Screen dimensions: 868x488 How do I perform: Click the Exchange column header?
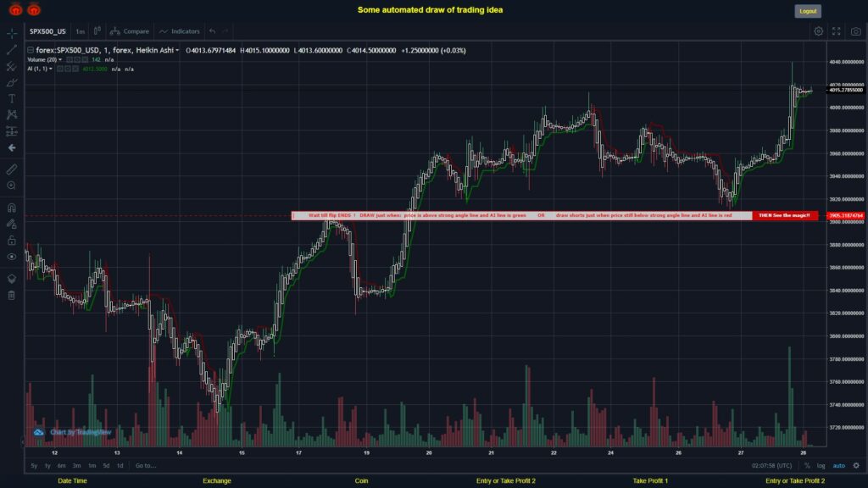(216, 481)
